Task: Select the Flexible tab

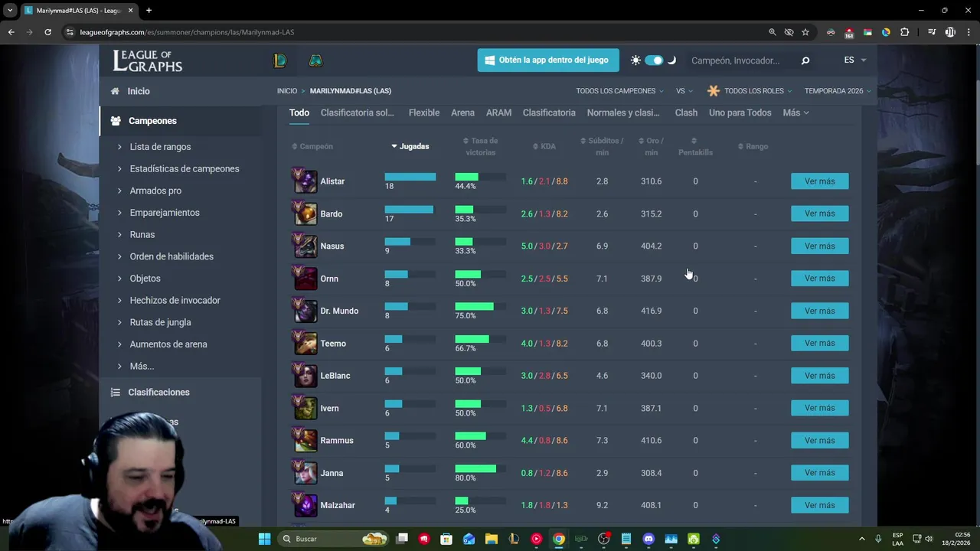Action: click(424, 112)
